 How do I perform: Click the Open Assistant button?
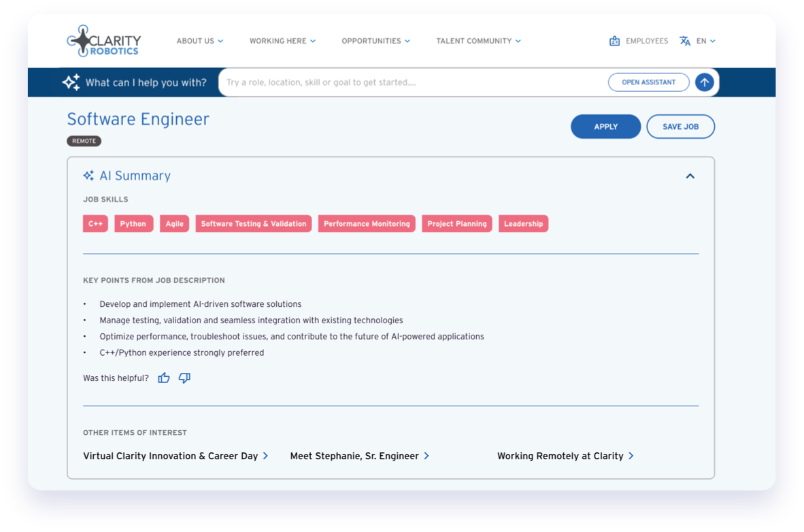click(x=649, y=82)
